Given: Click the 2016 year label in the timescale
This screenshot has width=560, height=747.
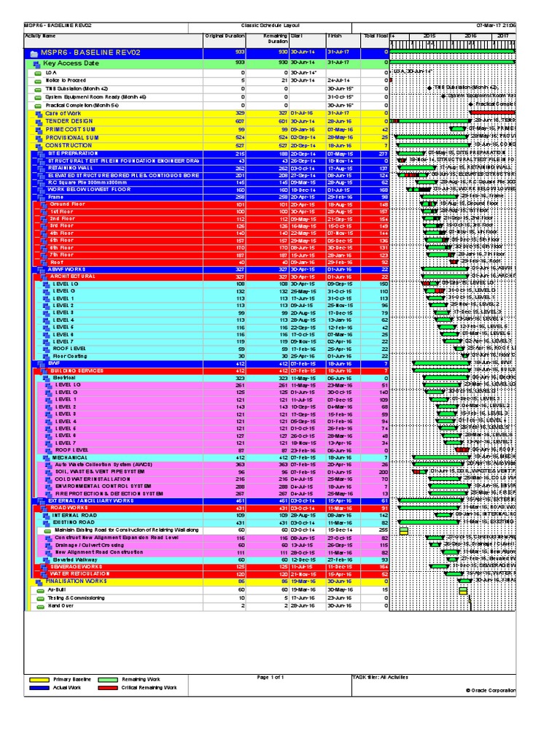Looking at the screenshot, I should (x=470, y=36).
